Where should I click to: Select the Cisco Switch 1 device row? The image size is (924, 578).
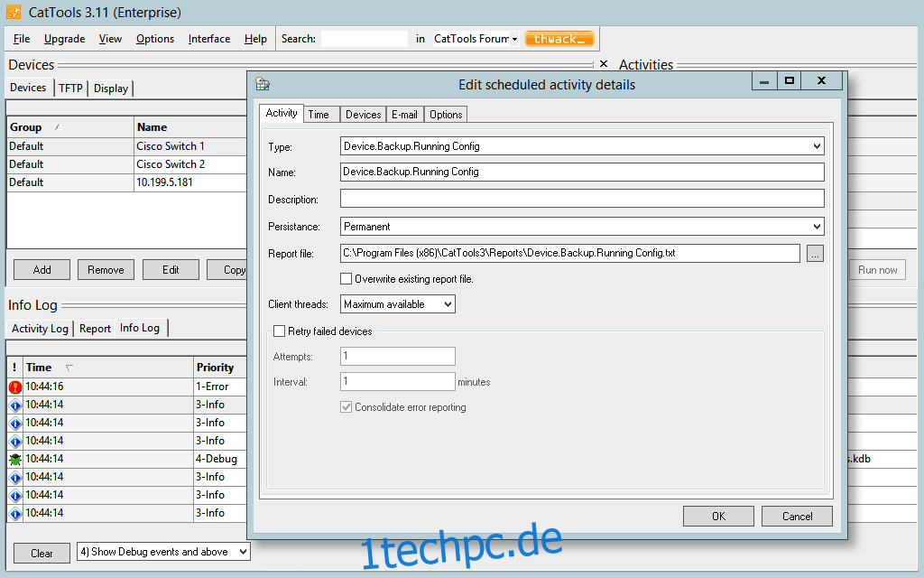126,146
